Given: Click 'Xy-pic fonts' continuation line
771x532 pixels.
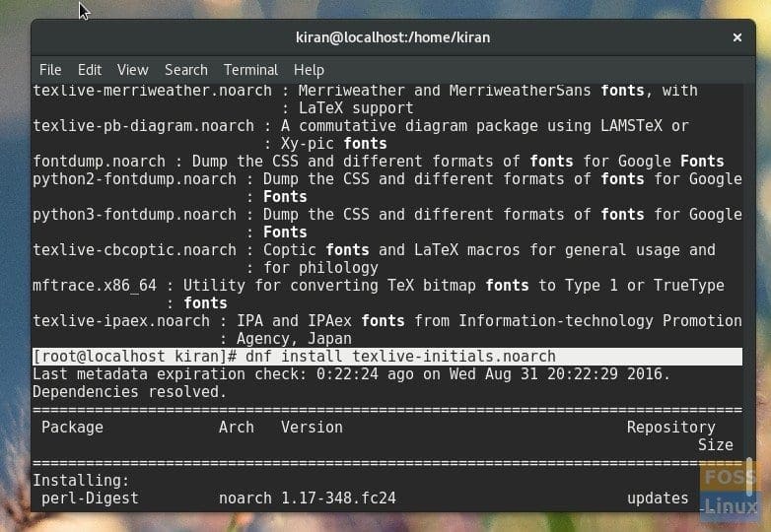Looking at the screenshot, I should point(334,144).
